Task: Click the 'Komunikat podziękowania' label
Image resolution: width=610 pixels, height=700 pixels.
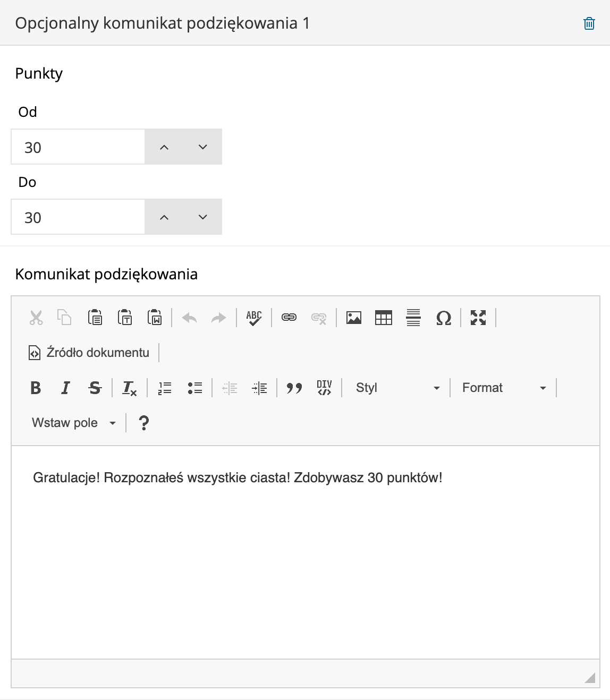Action: (106, 274)
